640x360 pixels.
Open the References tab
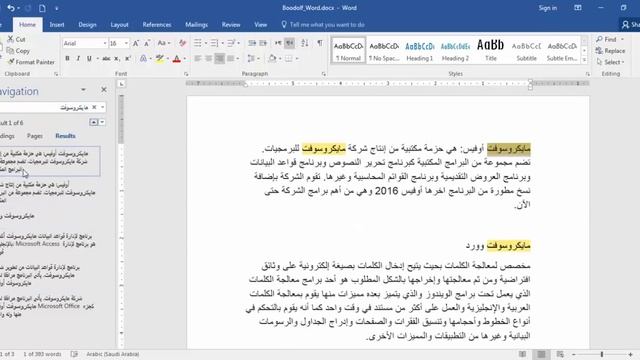point(157,25)
